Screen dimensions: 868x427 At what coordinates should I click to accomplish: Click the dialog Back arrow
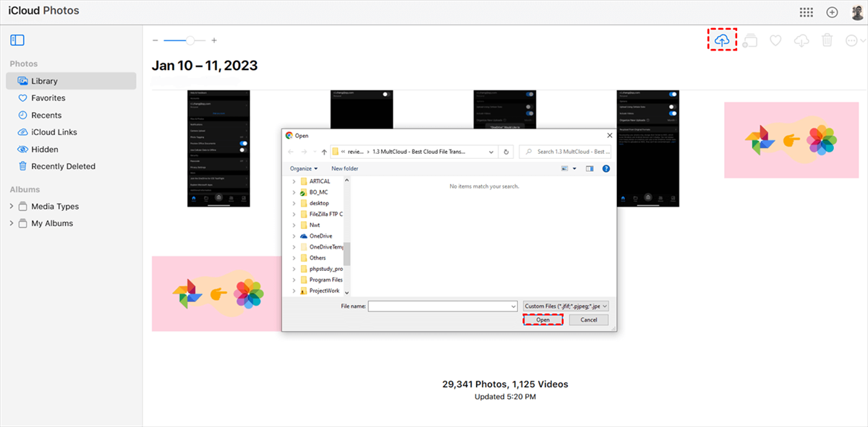[291, 152]
